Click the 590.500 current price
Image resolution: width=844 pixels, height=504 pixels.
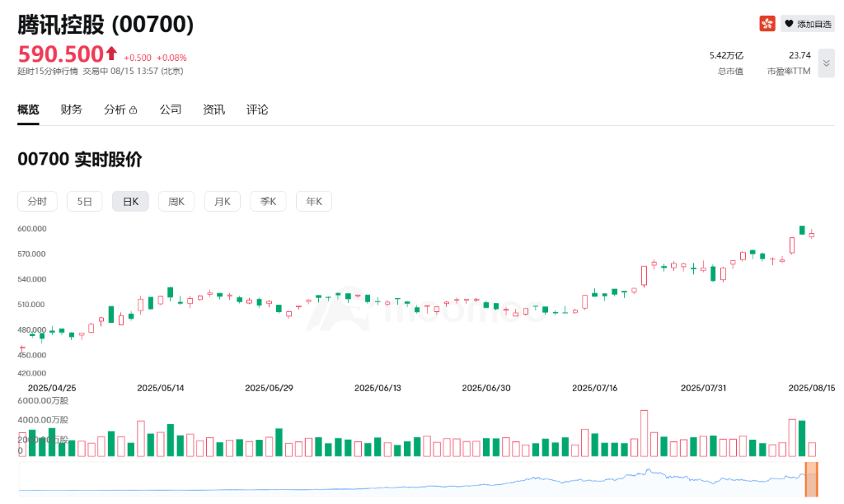point(60,54)
